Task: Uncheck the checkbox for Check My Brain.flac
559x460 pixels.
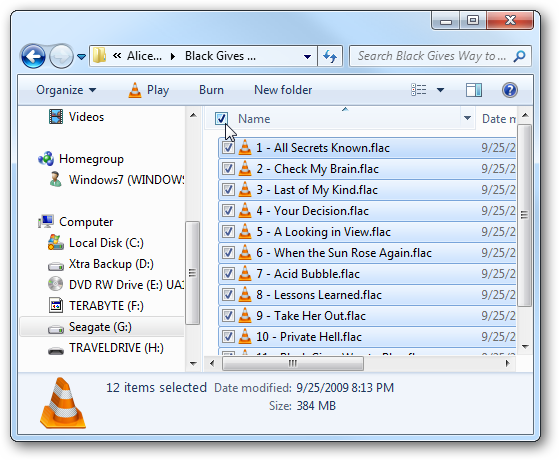Action: tap(228, 169)
